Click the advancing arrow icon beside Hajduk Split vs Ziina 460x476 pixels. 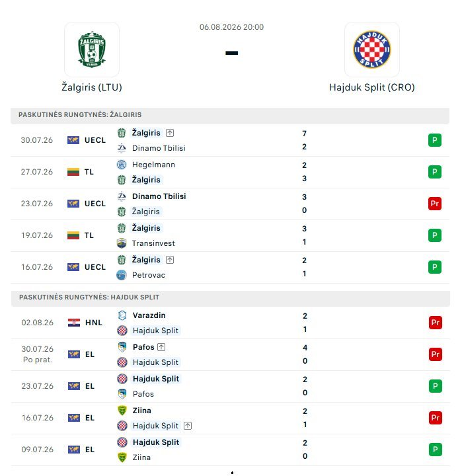[x=188, y=426]
